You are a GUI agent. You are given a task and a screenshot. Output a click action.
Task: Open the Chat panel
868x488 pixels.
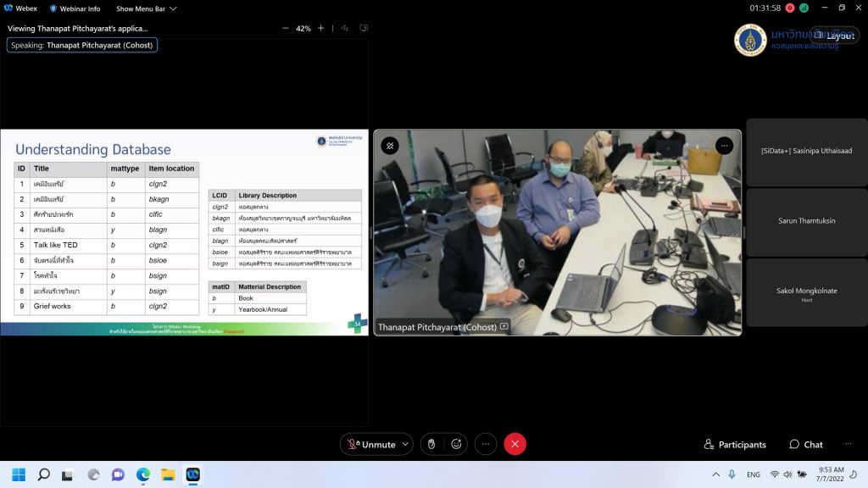coord(805,444)
